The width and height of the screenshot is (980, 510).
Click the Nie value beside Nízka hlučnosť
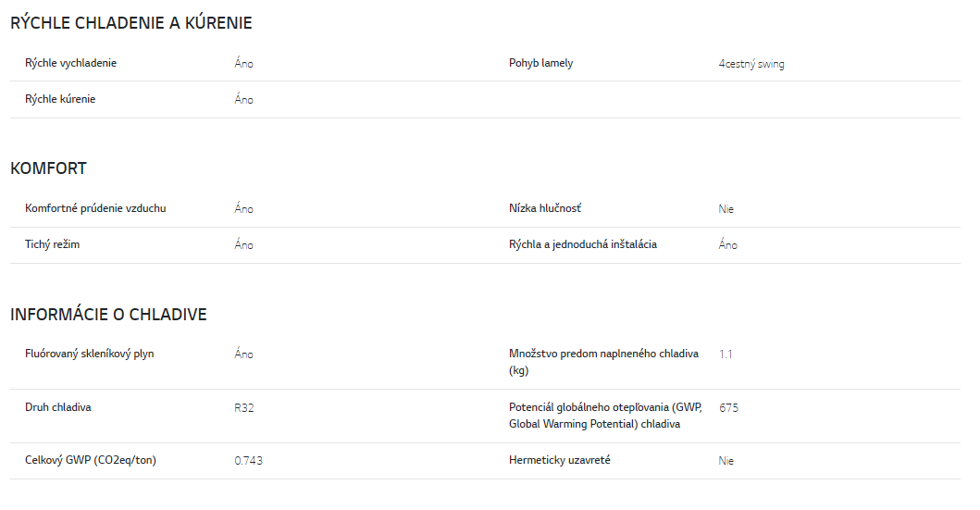726,209
